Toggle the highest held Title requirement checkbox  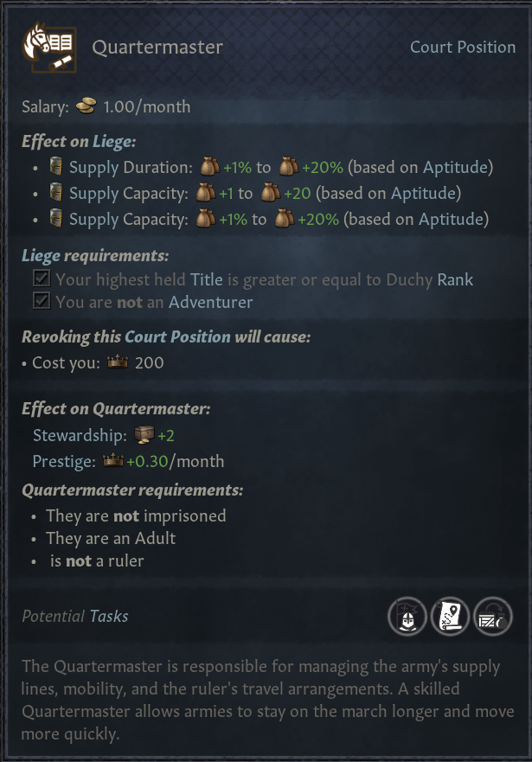coord(41,279)
